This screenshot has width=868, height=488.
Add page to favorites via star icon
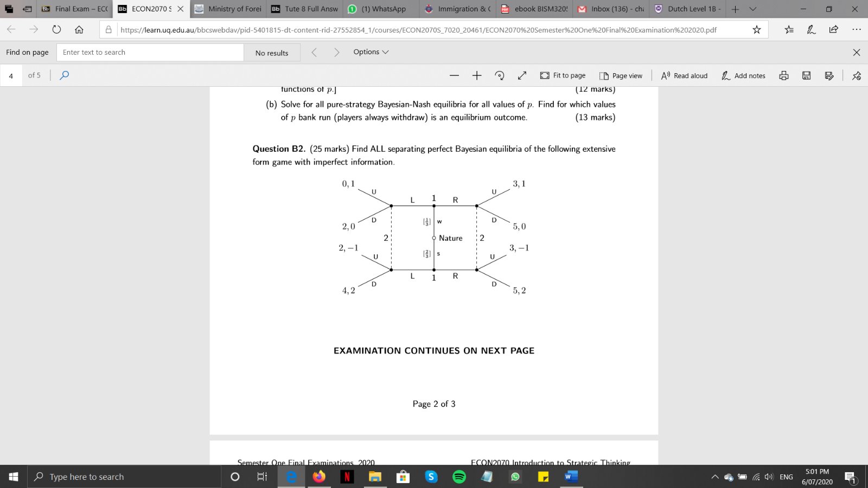coord(756,30)
